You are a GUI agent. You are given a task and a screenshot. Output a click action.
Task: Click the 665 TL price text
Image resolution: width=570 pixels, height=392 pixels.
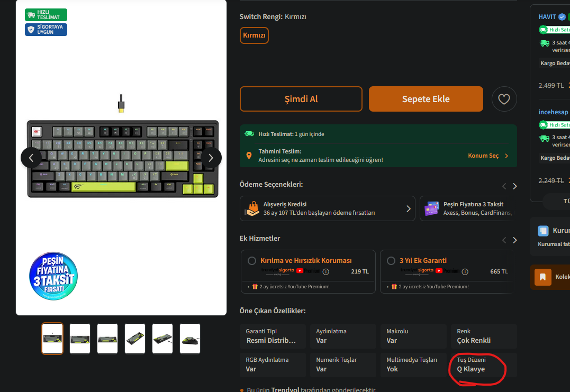tap(499, 271)
